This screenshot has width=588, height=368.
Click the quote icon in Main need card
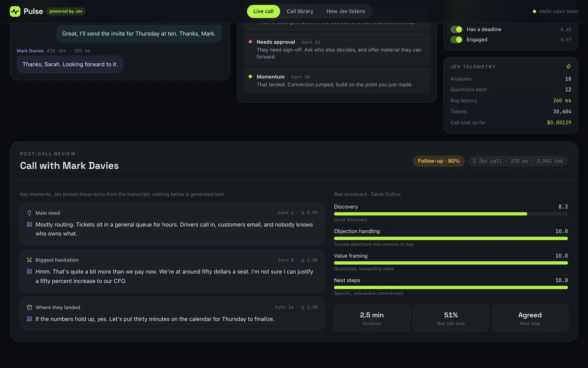29,224
